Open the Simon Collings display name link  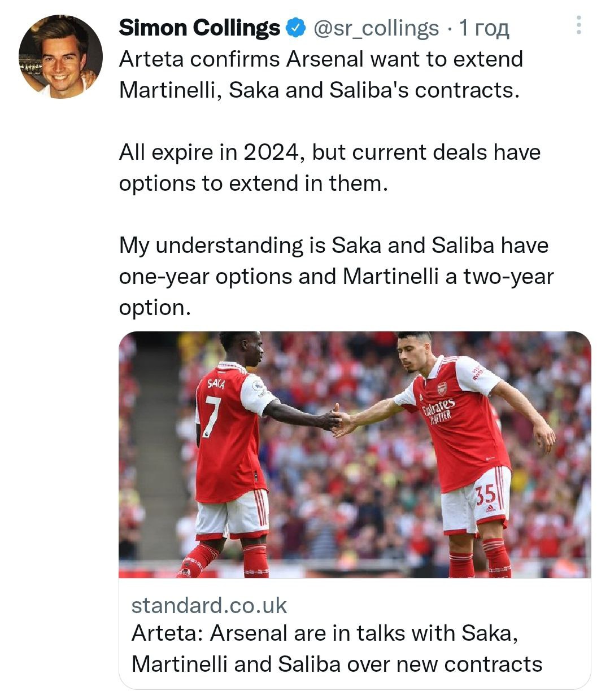click(x=199, y=27)
